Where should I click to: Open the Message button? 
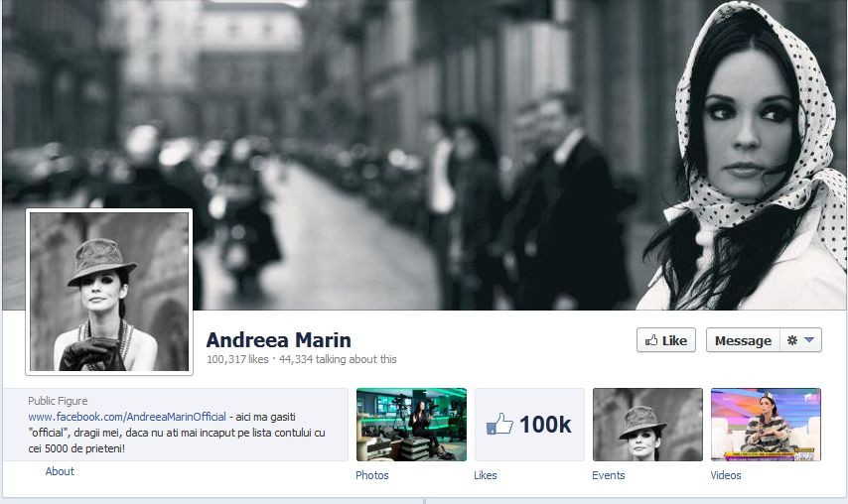click(743, 340)
